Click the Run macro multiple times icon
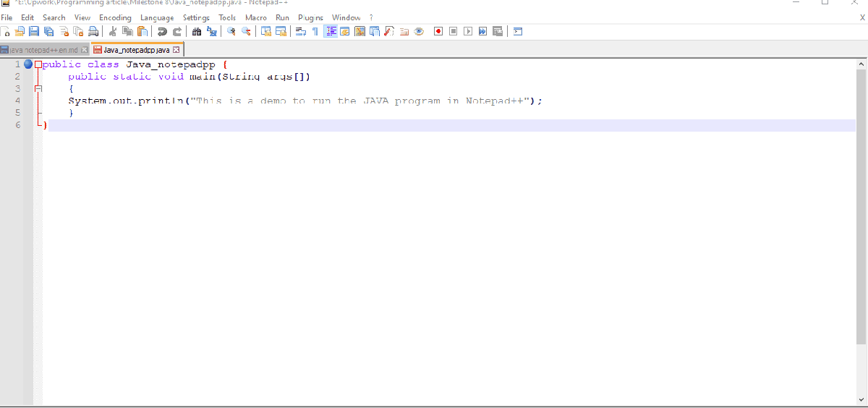 (x=482, y=31)
